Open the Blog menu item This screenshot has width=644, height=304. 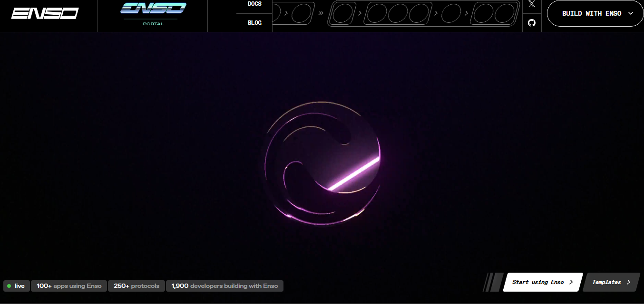(x=254, y=23)
